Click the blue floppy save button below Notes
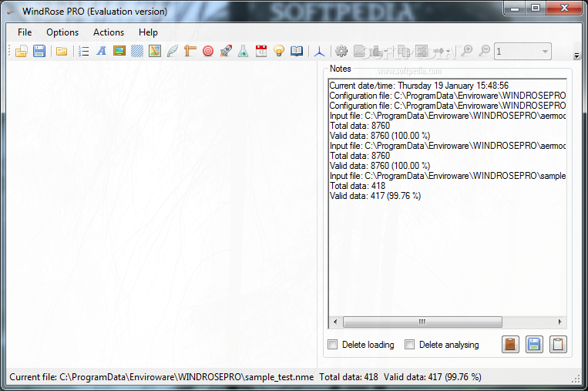 click(534, 344)
